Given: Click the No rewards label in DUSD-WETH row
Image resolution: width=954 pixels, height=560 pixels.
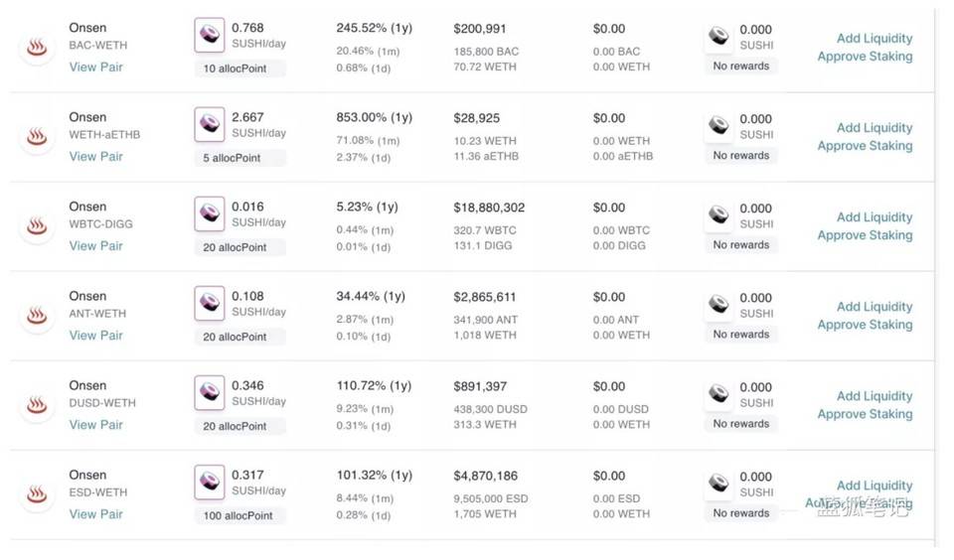Looking at the screenshot, I should pos(741,424).
